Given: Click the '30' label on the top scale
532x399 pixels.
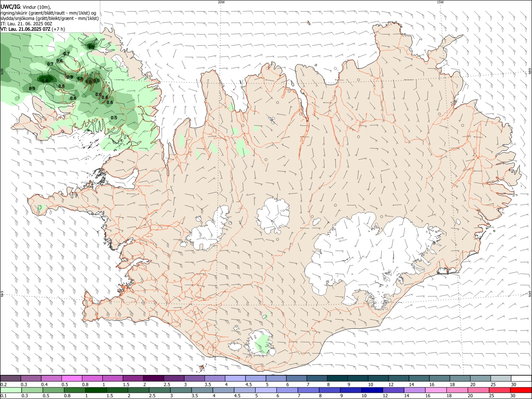Looking at the screenshot, I should click(514, 384).
